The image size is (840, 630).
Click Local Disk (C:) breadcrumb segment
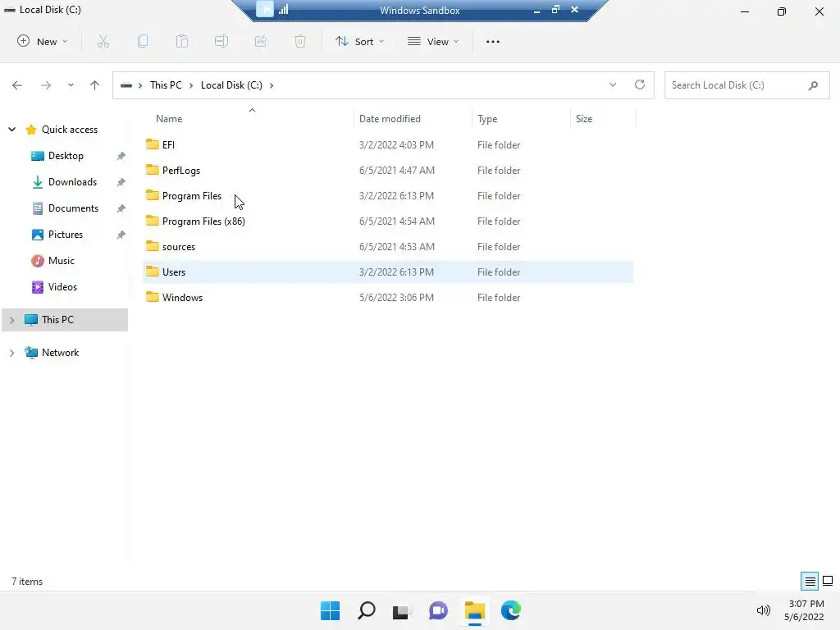[x=231, y=85]
